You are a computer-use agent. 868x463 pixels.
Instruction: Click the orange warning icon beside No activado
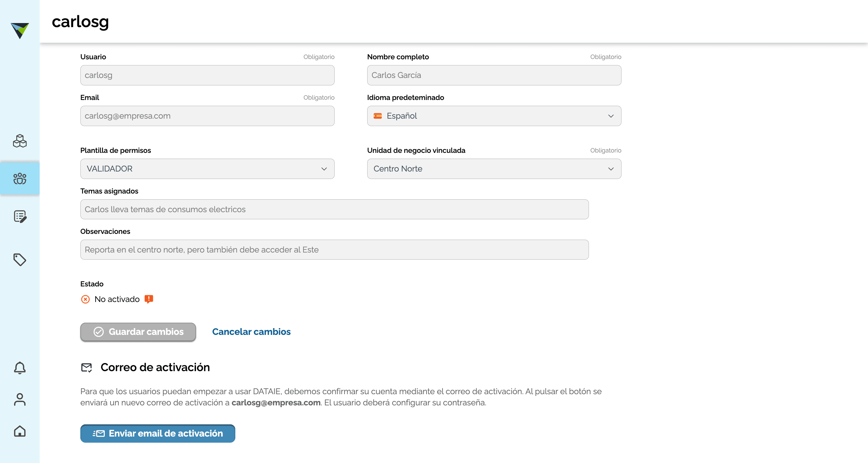pos(149,299)
